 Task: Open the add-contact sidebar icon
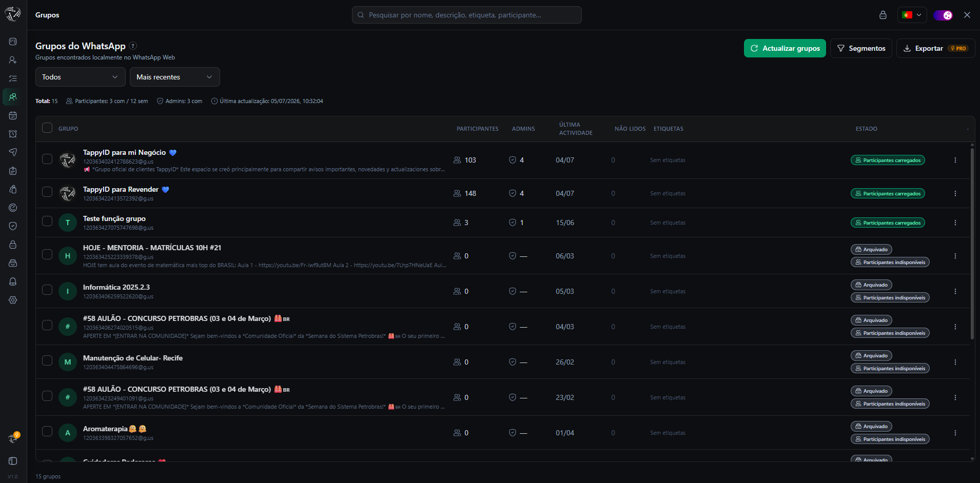pyautogui.click(x=13, y=60)
